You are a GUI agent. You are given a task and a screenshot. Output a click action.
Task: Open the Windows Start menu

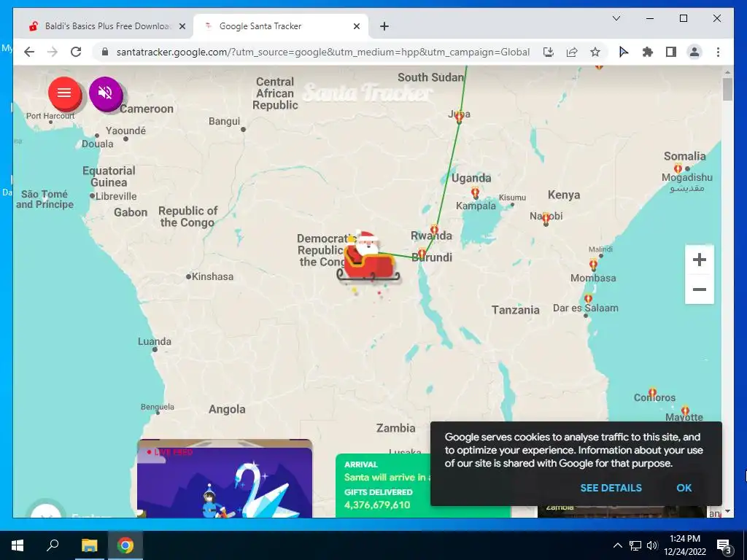[x=18, y=545]
